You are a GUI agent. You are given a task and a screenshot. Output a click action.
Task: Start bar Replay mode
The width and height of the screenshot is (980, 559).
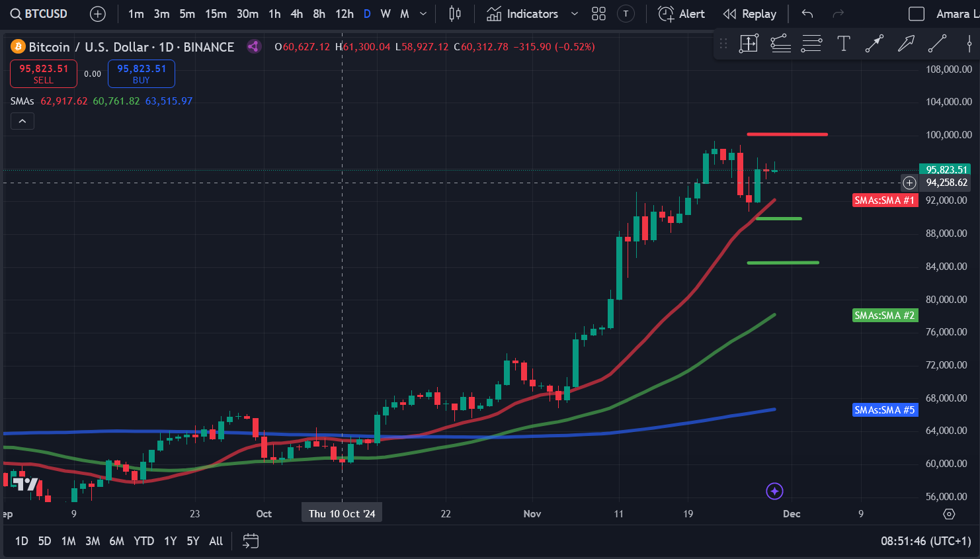point(749,14)
